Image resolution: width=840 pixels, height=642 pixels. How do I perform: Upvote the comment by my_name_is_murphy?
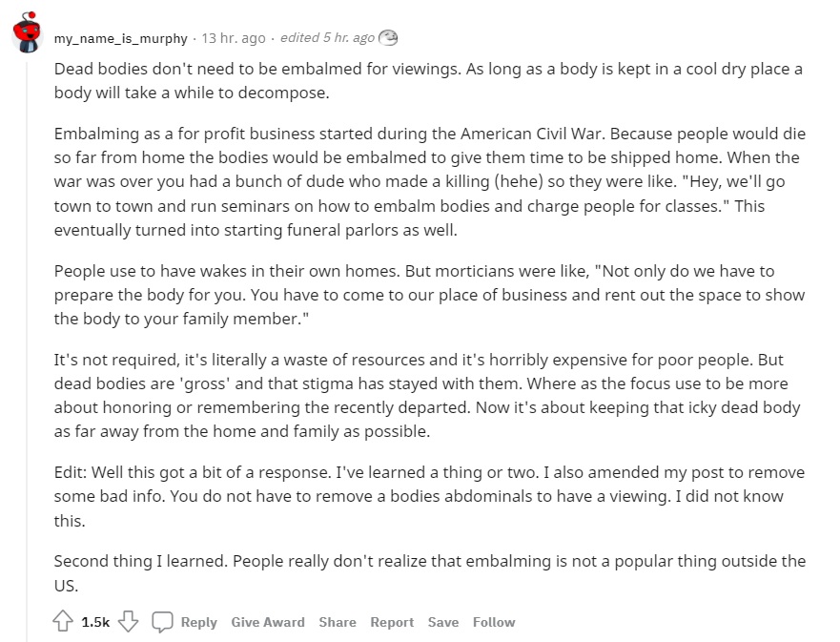pos(64,622)
